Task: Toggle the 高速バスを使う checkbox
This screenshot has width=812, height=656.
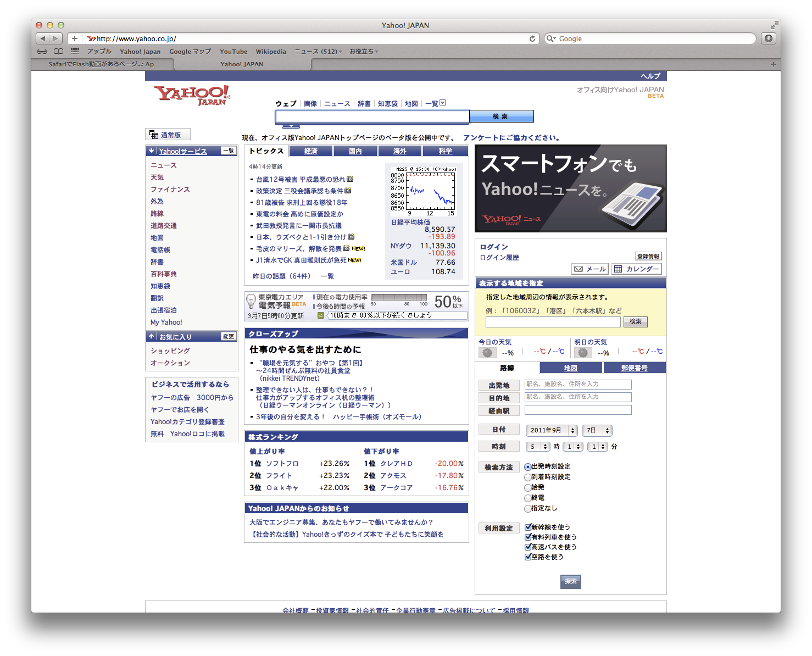Action: pyautogui.click(x=528, y=547)
